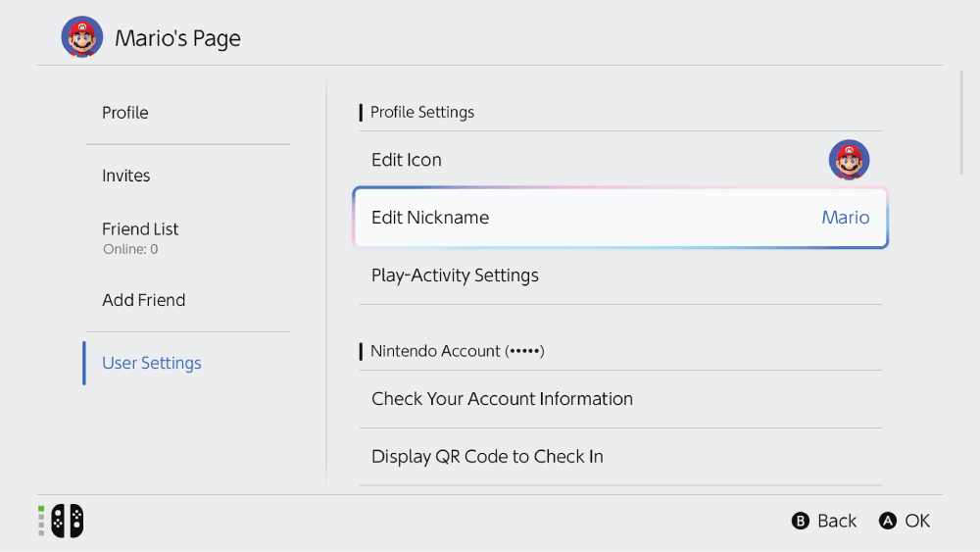
Task: Select Display QR Code to Check In
Action: point(487,457)
